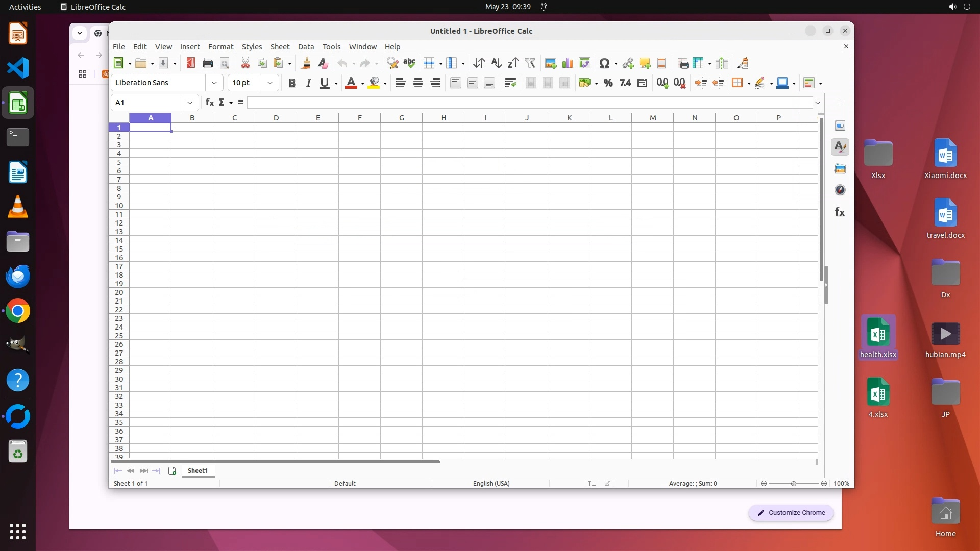The width and height of the screenshot is (980, 551).
Task: Toggle Wrap Text button
Action: pos(510,83)
